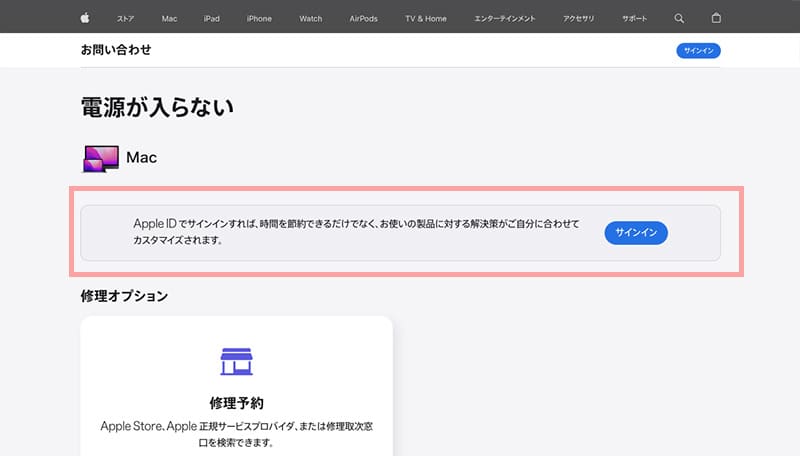Open アクセサリ navigation item
Viewport: 800px width, 456px height.
click(x=579, y=19)
